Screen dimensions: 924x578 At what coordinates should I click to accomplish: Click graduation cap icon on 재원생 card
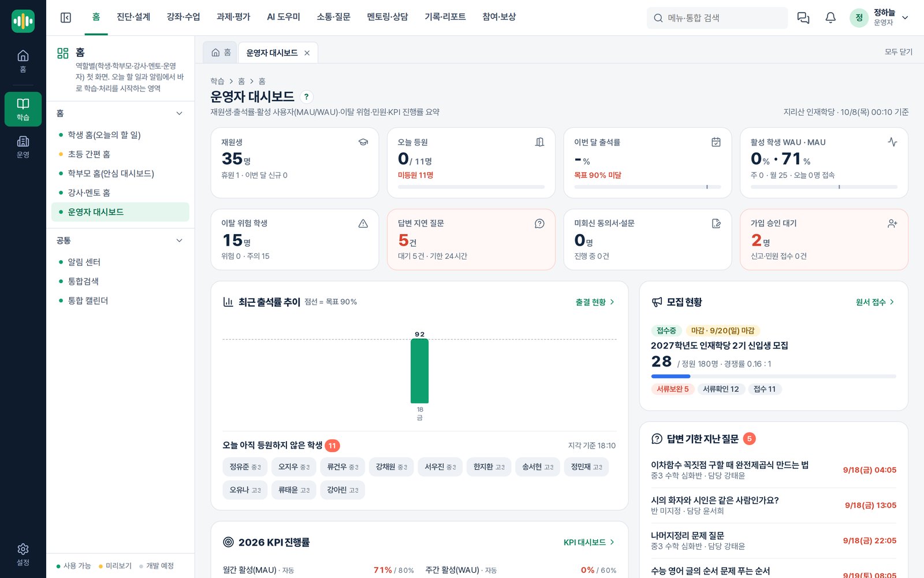(x=363, y=142)
